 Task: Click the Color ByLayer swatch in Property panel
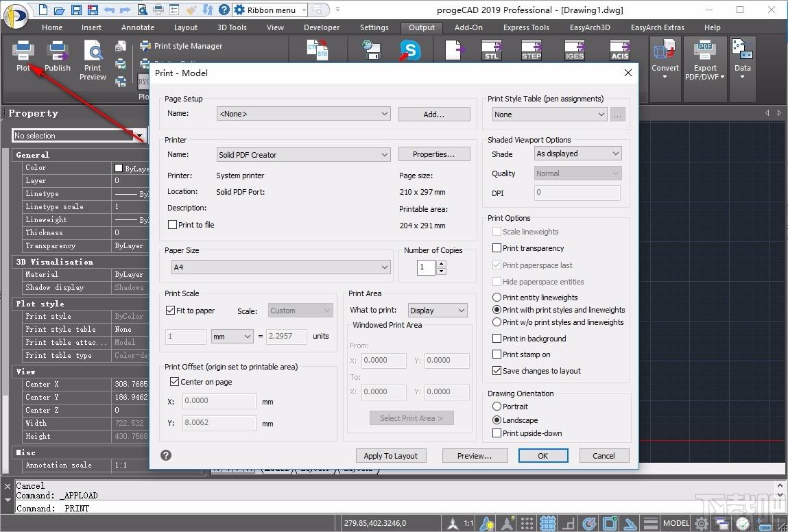tap(119, 168)
